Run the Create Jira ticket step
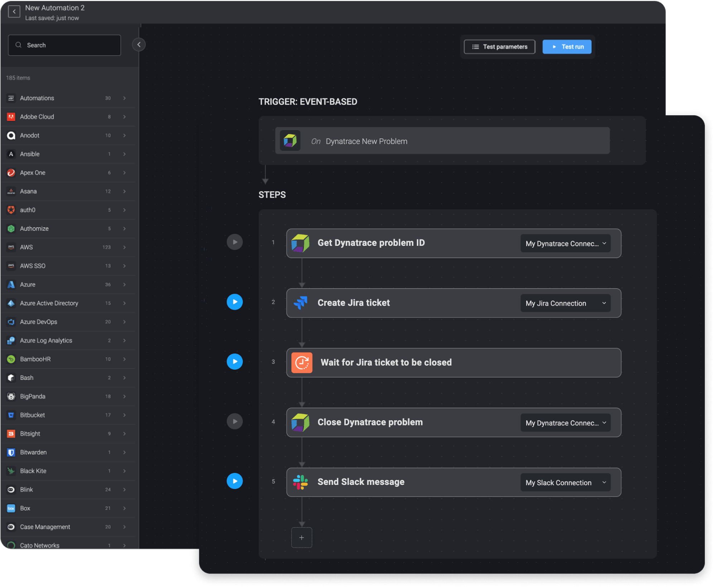The image size is (716, 588). 235,302
